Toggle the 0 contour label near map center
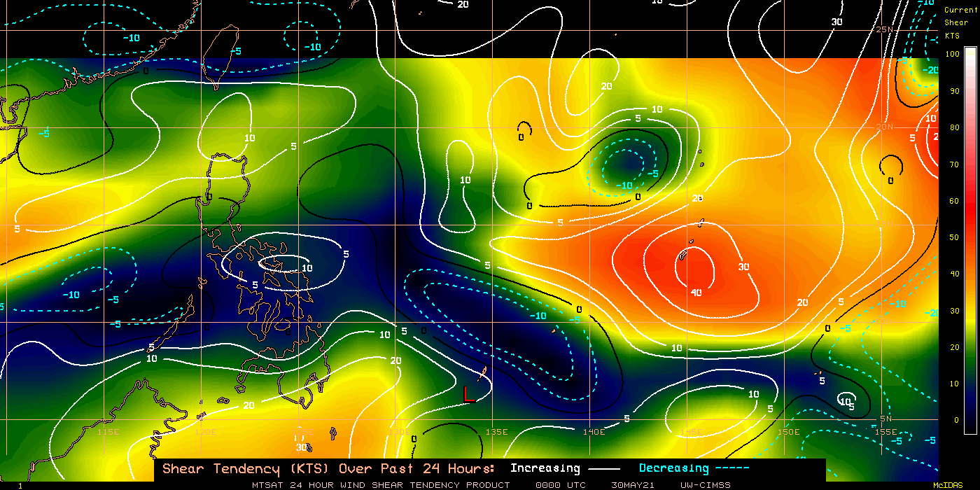This screenshot has height=490, width=980. (x=530, y=207)
